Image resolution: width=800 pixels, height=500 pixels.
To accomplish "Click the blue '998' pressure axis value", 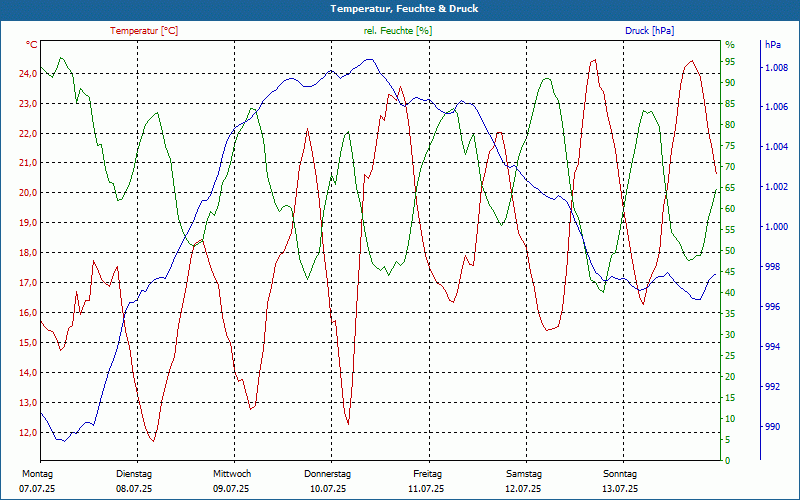I will point(773,266).
